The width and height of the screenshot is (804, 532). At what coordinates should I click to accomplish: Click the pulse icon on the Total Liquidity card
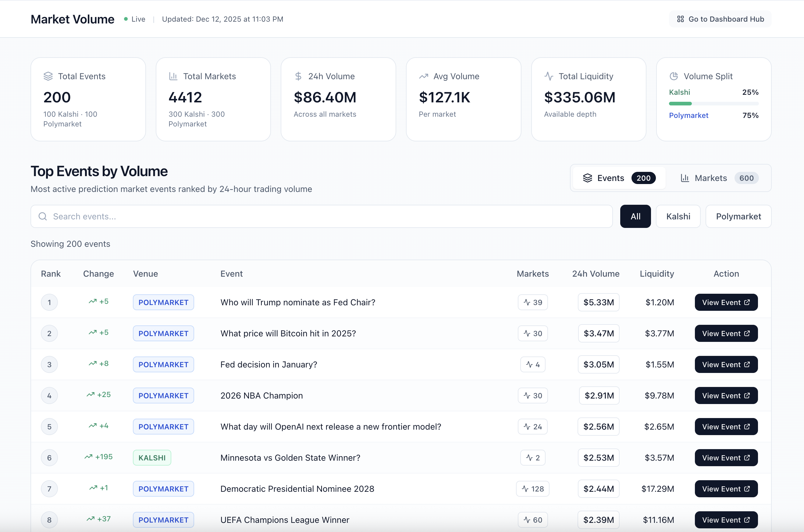pyautogui.click(x=550, y=76)
